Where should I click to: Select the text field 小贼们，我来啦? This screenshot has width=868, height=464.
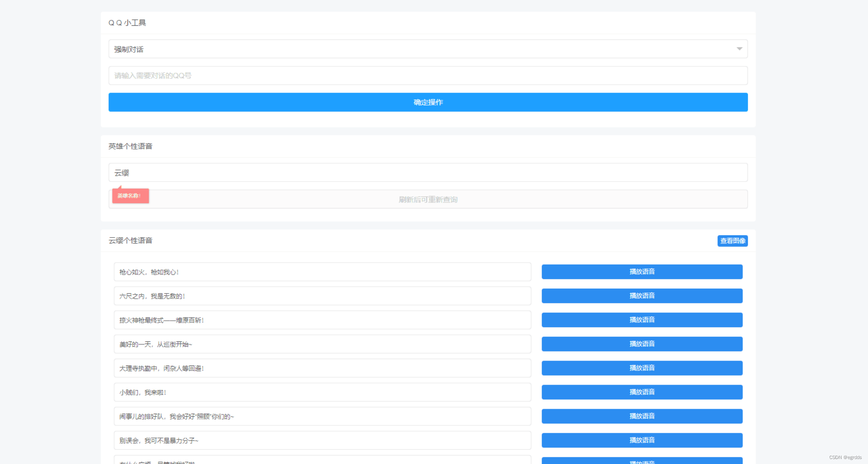click(x=322, y=393)
